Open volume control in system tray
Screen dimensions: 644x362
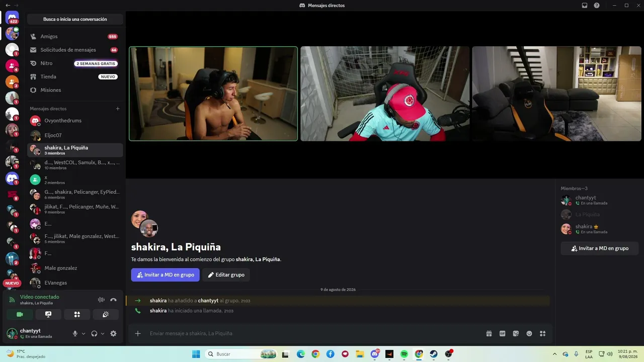tap(610, 354)
